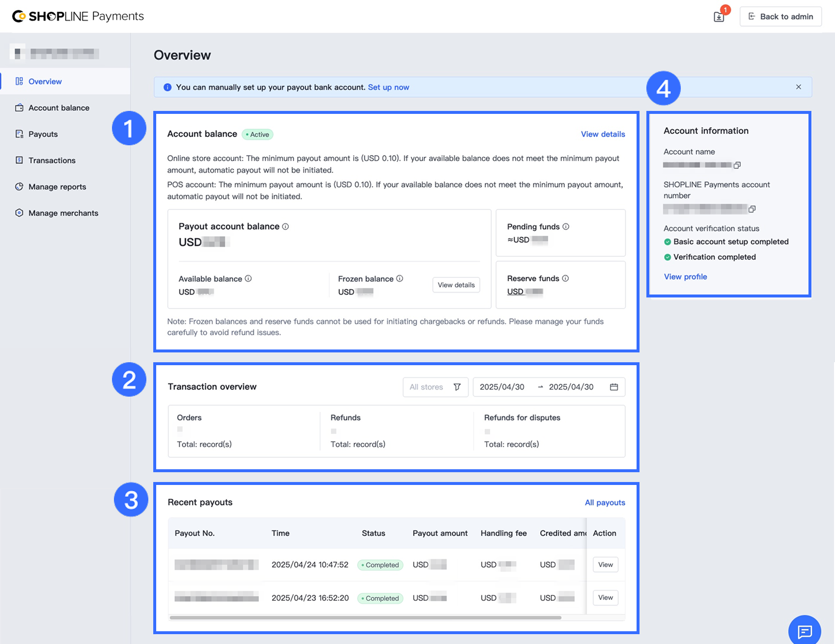Click the All stores funnel icon

[x=457, y=387]
